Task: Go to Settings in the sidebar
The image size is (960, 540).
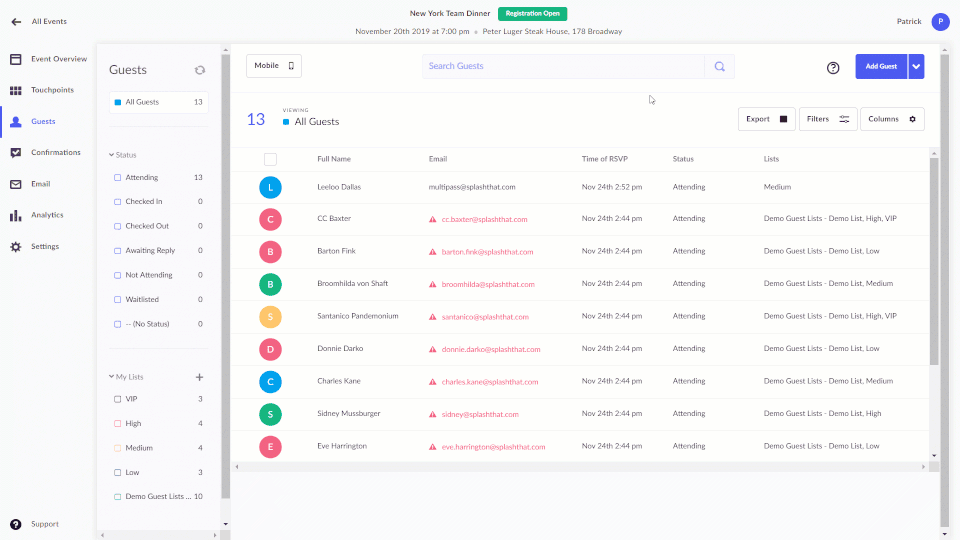Action: [45, 246]
